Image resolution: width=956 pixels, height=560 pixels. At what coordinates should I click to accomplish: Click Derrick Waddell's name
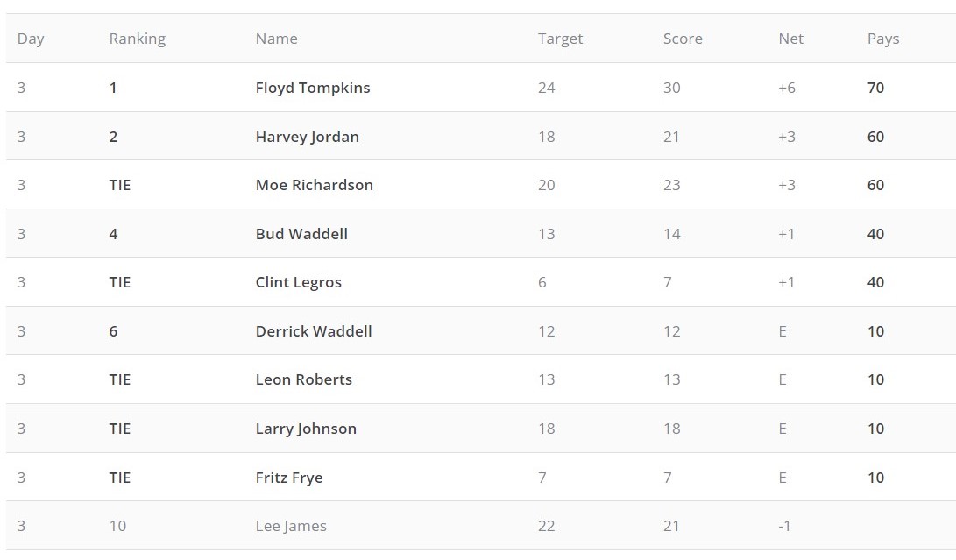tap(314, 331)
